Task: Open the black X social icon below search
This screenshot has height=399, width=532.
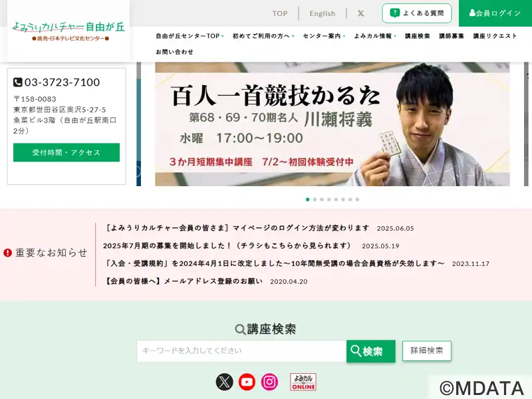Action: 224,382
